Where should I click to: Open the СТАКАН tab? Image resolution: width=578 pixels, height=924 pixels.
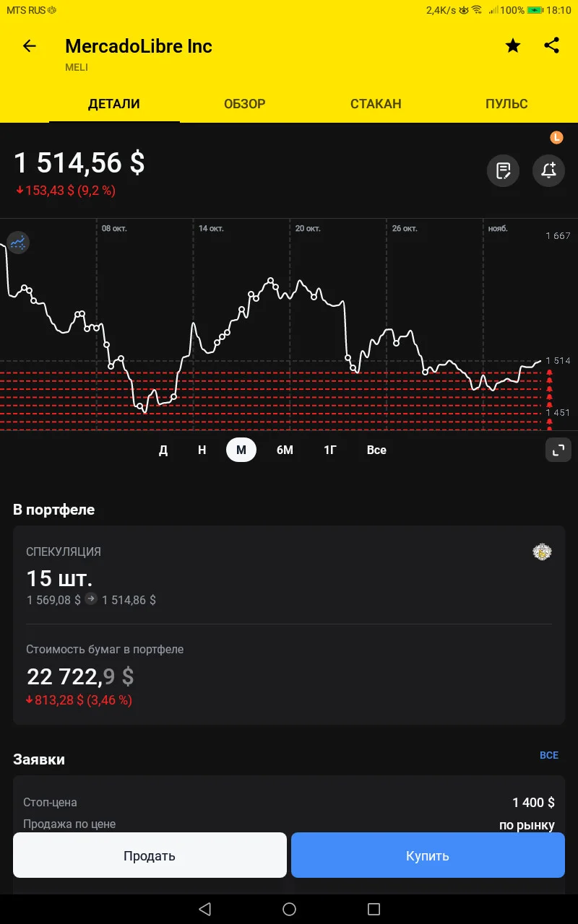tap(376, 104)
